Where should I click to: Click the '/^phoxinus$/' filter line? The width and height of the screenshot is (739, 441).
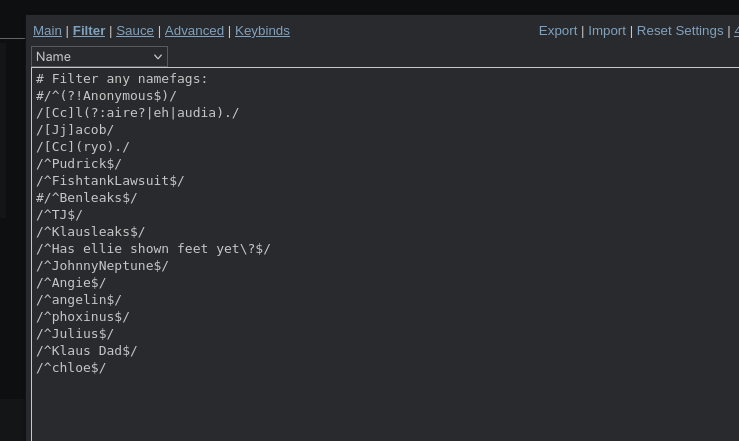[82, 316]
